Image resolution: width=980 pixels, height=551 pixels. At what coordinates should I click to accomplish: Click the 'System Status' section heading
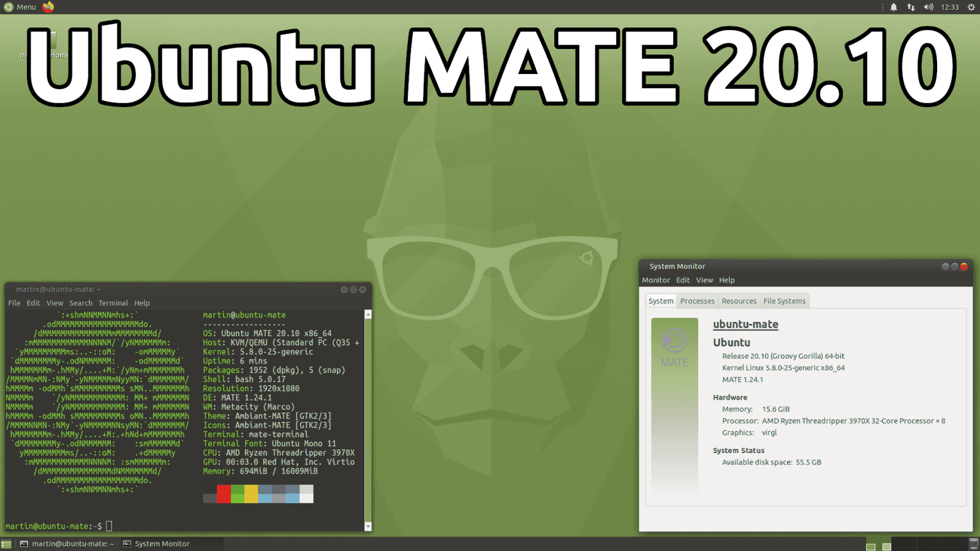tap(739, 451)
